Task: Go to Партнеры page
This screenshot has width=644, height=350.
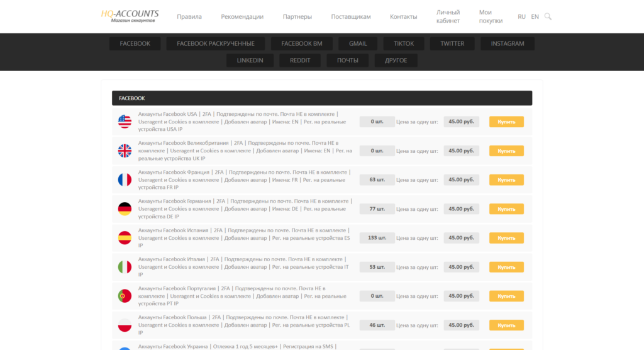Action: click(x=297, y=16)
